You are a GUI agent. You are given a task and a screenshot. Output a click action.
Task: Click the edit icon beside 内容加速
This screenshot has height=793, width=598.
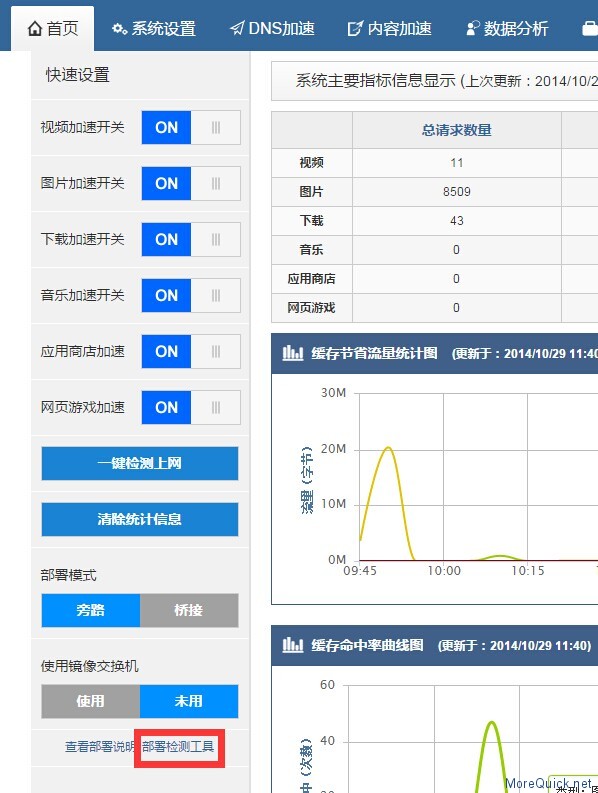pyautogui.click(x=355, y=28)
